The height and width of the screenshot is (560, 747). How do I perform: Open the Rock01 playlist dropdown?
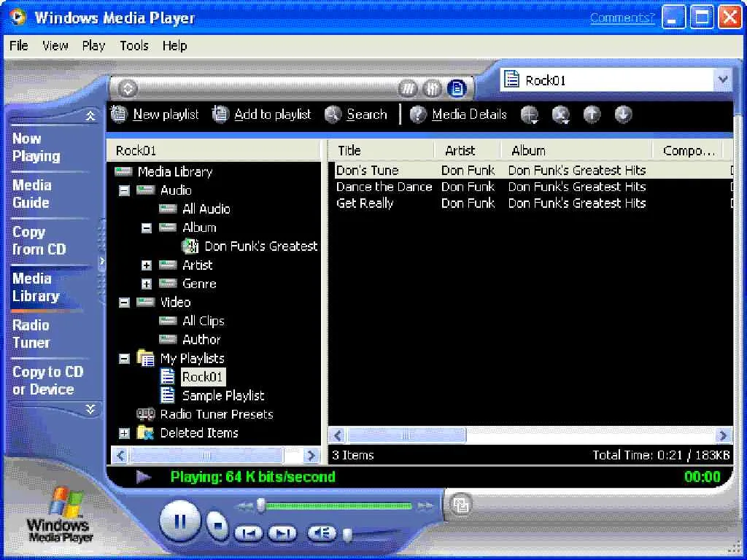coord(723,79)
